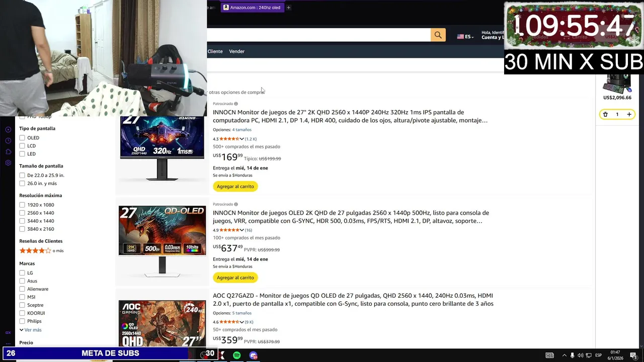Add US$169.99 INNOCN monitor to cart

[235, 187]
